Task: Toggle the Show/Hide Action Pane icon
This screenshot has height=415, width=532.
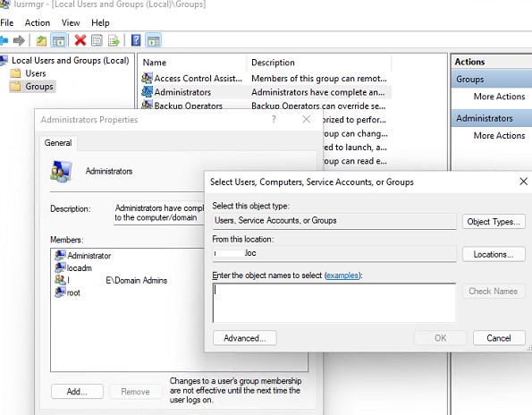Action: [154, 41]
